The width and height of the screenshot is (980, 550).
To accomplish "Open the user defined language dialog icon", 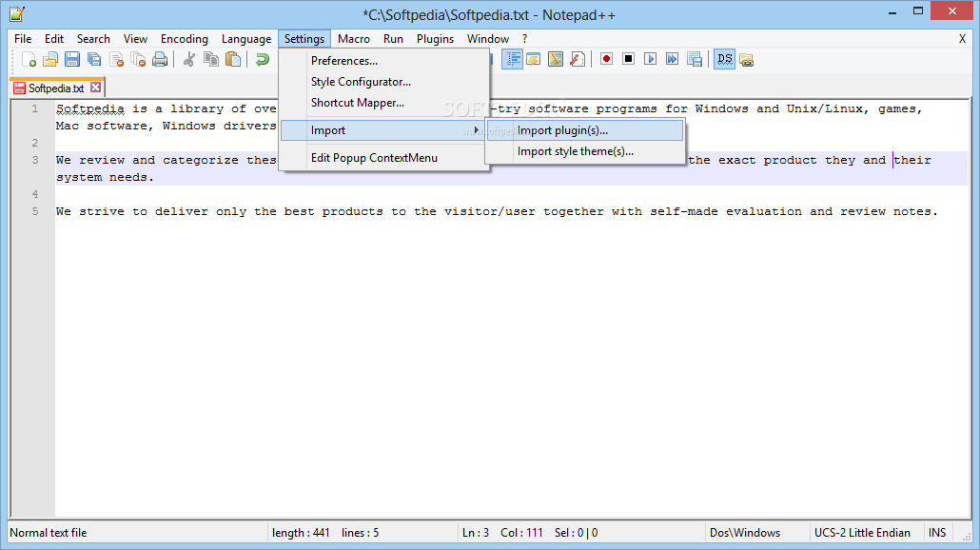I will 534,59.
